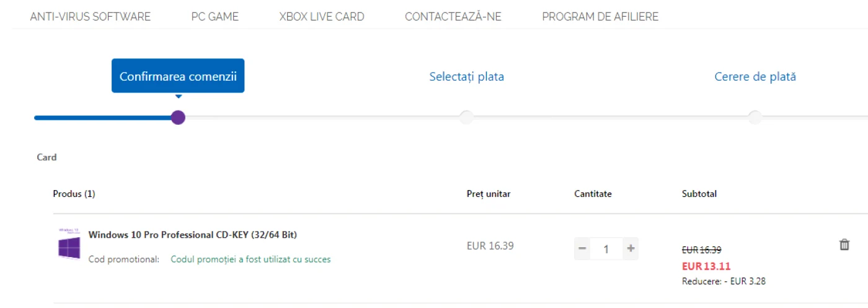Delete product with the trash icon
Viewport: 868px width, 308px height.
(x=844, y=245)
